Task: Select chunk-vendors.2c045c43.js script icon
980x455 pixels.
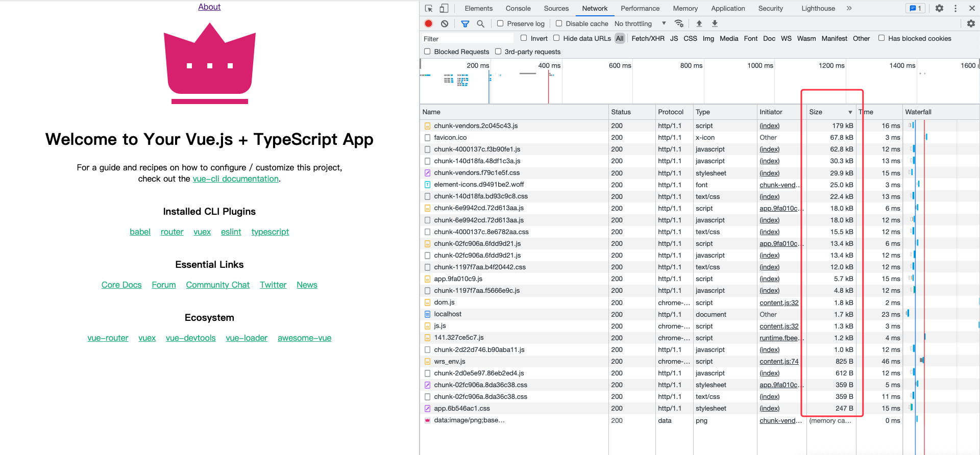Action: click(427, 126)
